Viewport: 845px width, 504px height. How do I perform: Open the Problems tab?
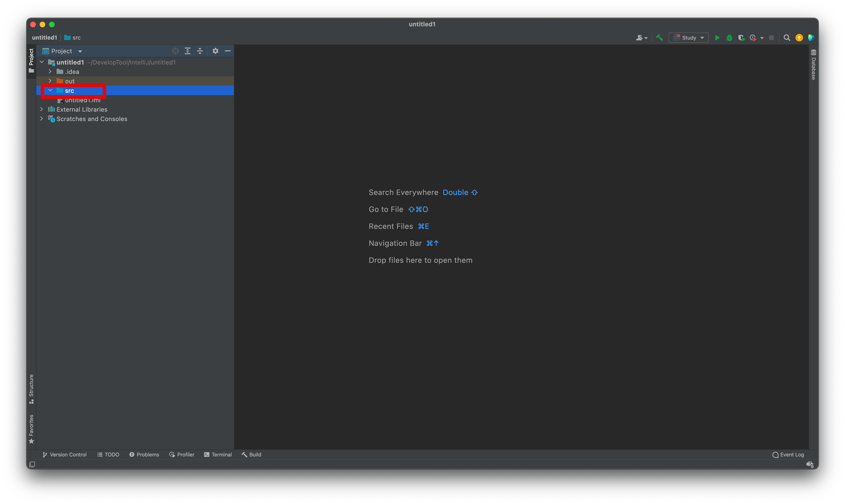coord(144,454)
